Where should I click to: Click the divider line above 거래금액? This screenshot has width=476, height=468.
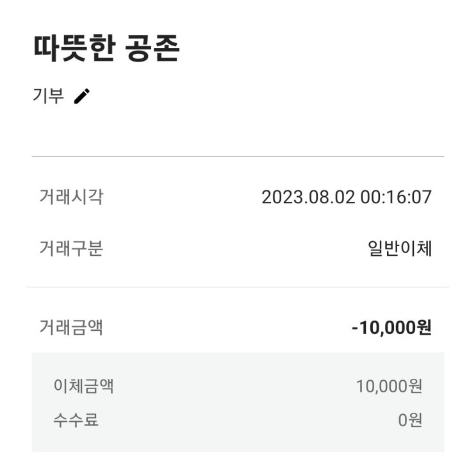[x=238, y=287]
